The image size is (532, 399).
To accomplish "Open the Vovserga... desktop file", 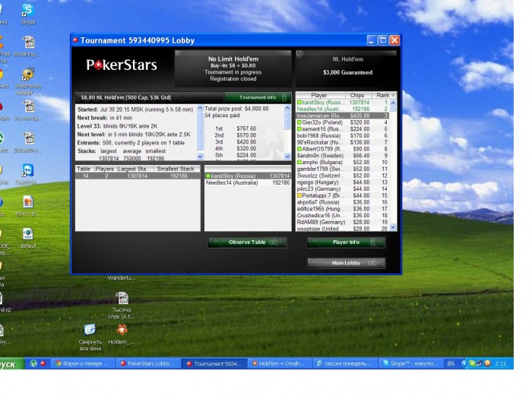I will 29,111.
